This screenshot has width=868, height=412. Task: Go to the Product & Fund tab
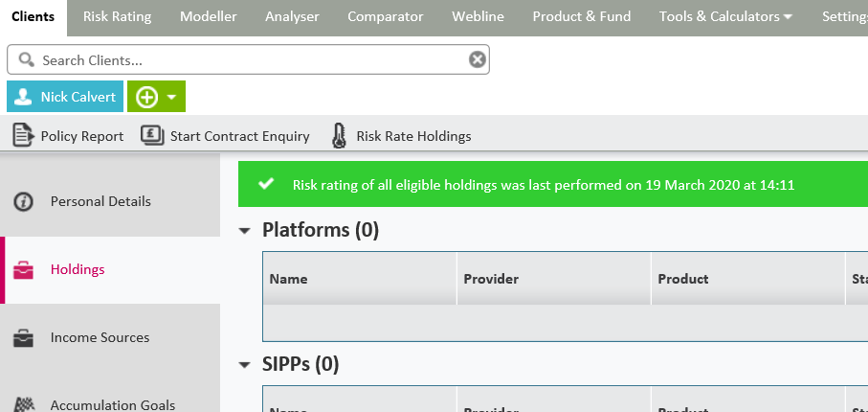coord(581,16)
